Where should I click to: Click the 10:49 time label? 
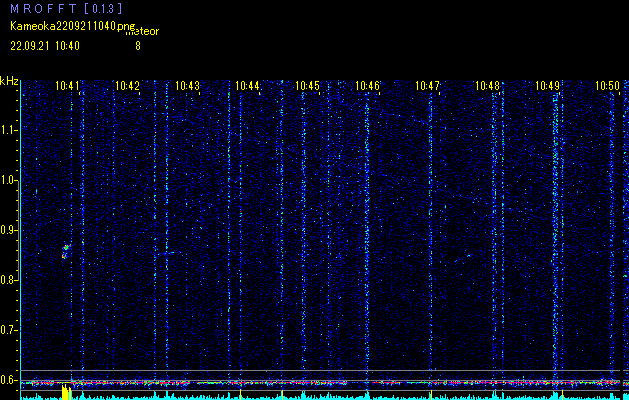tap(548, 86)
